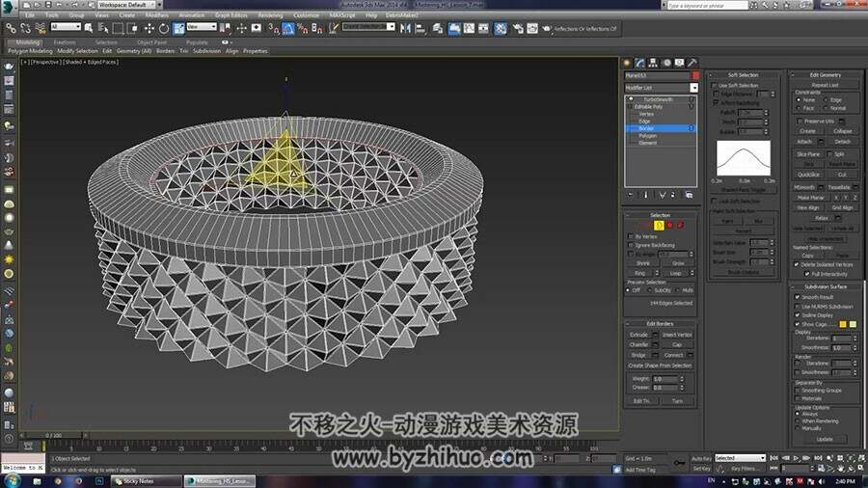868x488 pixels.
Task: Select the yellow Border sub-object icon
Action: coord(659,225)
